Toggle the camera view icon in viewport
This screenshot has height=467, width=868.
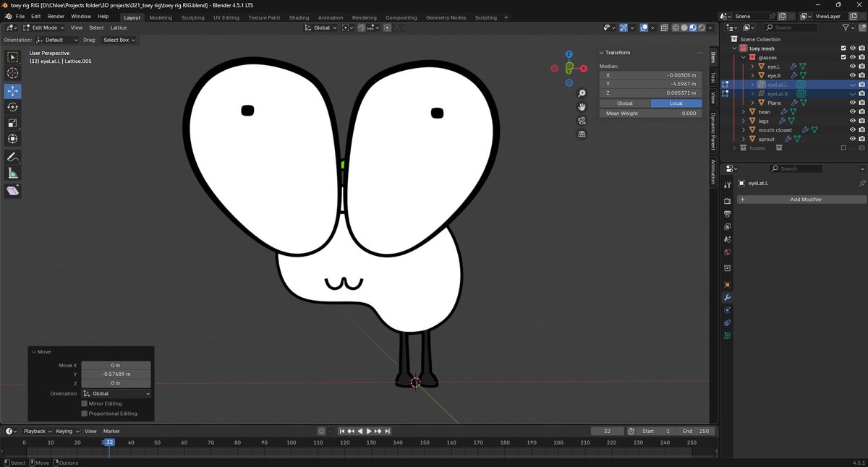coord(582,121)
